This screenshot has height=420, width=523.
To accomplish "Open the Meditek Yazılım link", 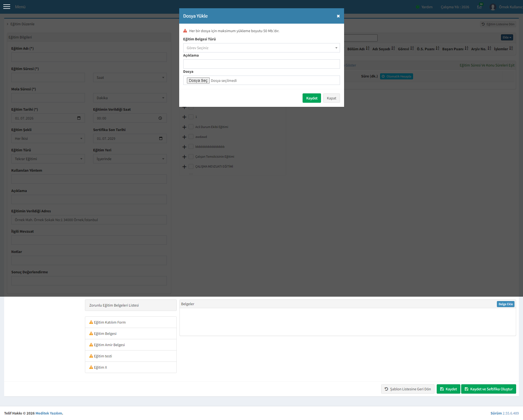I will pos(49,413).
